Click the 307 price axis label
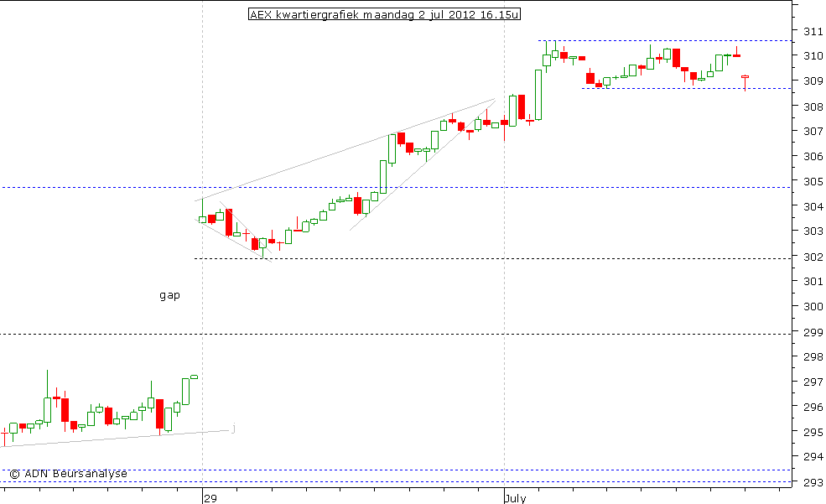The width and height of the screenshot is (826, 504). (813, 131)
